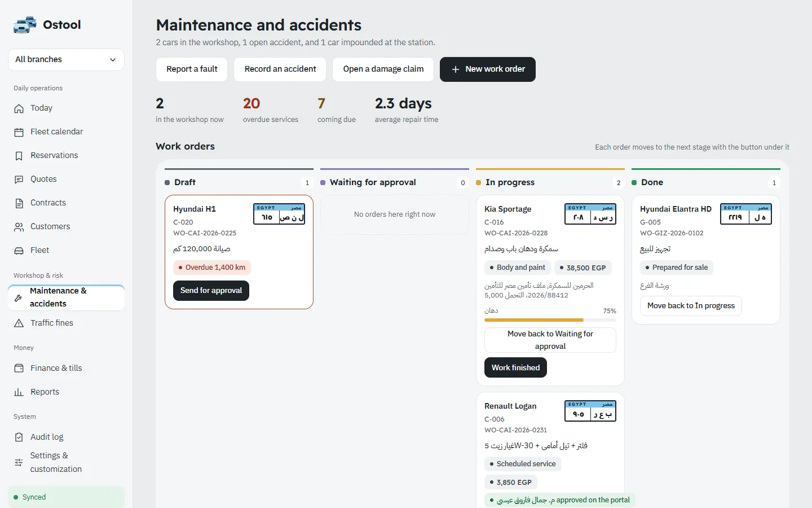Click the Ostool car logo icon
The height and width of the screenshot is (508, 812).
click(x=25, y=25)
